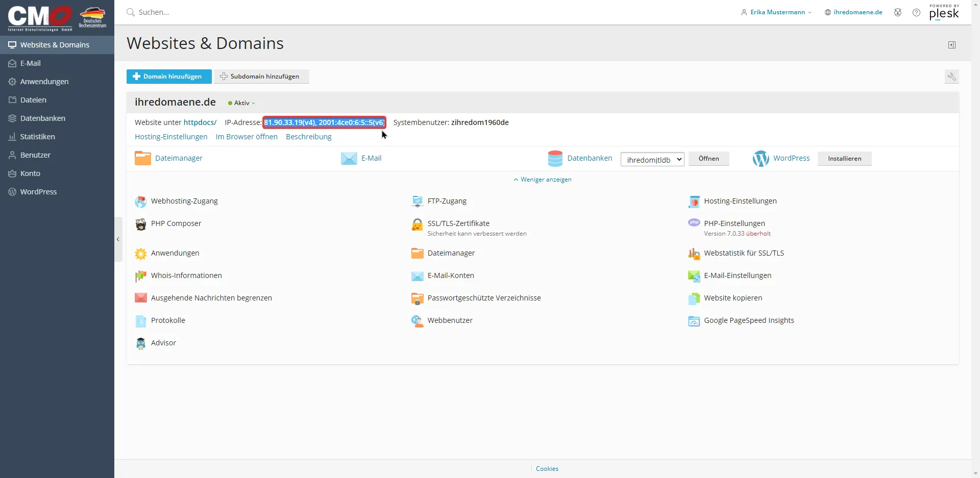Viewport: 980px width, 478px height.
Task: Click the Öffnen database button
Action: coord(709,159)
